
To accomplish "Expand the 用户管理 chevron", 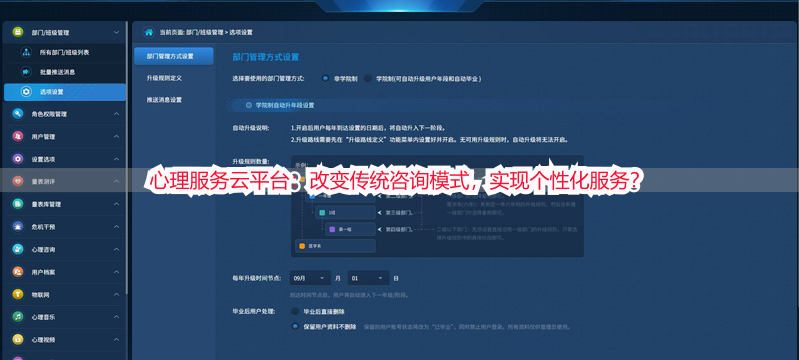I will tap(116, 137).
